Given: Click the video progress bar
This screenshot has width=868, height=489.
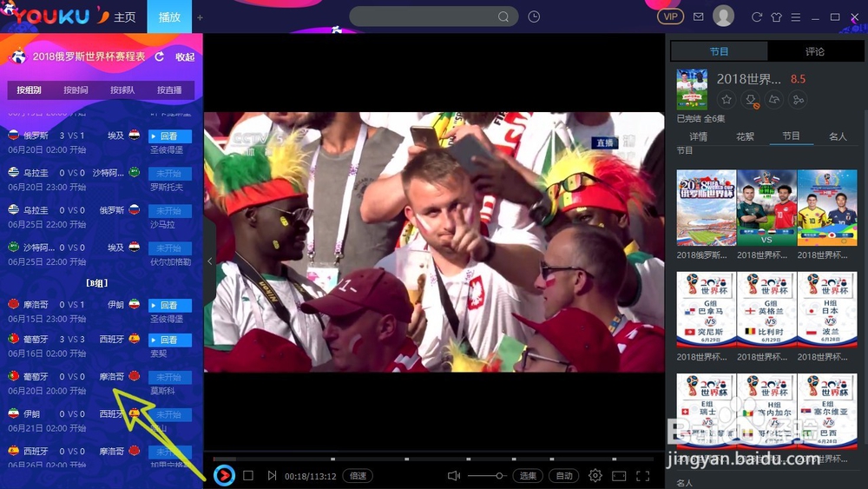Looking at the screenshot, I should [433, 459].
